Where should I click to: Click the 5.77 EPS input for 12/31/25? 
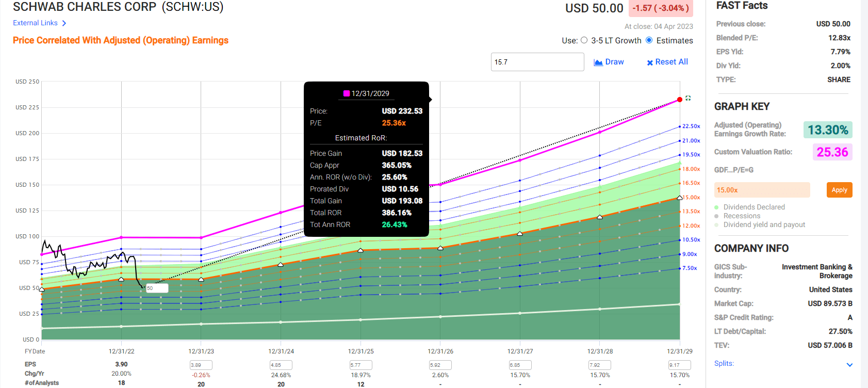point(361,365)
